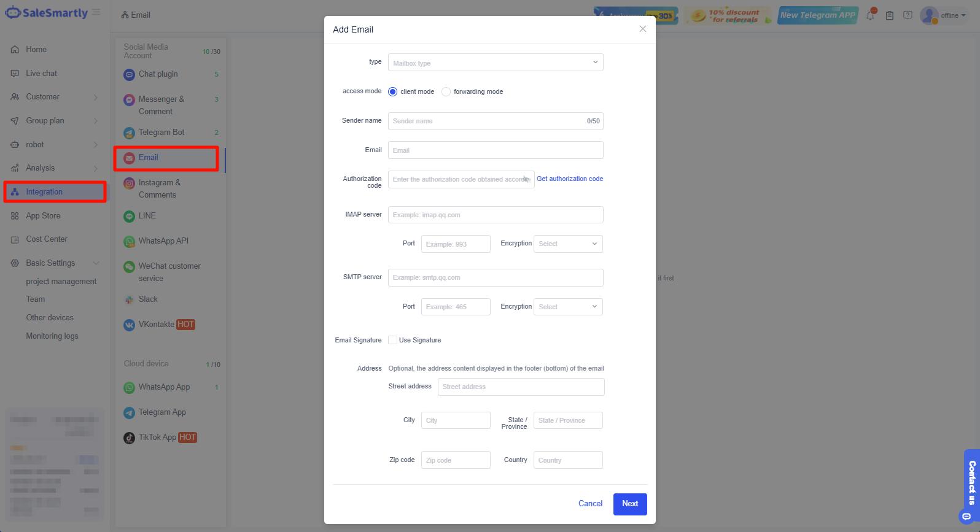
Task: Click the Instagram & Comments icon
Action: click(129, 183)
